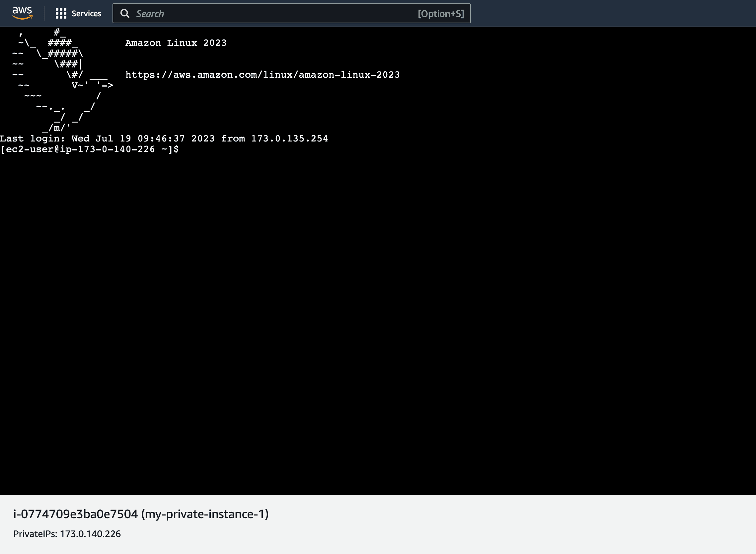Click the instance ID i-0774709e3ba0e7504 heading
Viewport: 756px width, 554px height.
pyautogui.click(x=141, y=514)
